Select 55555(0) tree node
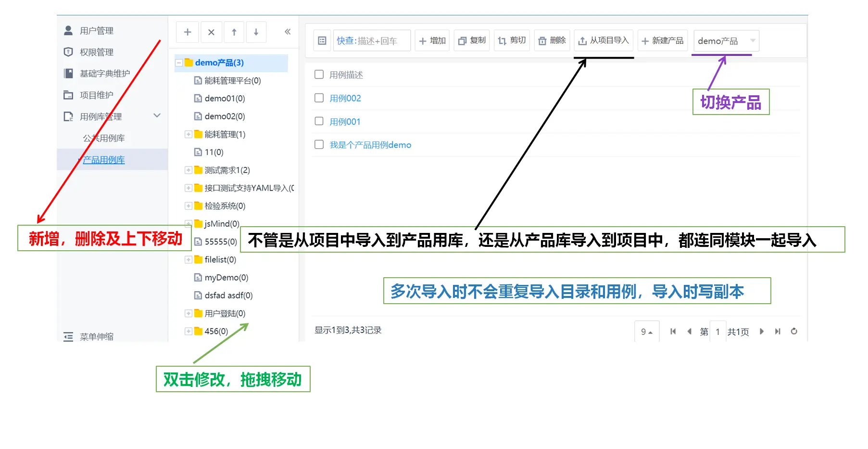 pos(221,242)
